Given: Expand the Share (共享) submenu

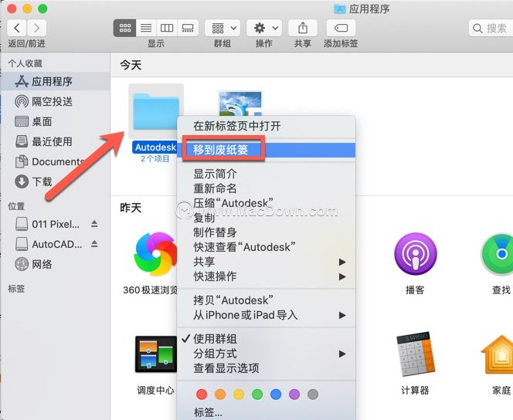Looking at the screenshot, I should click(266, 262).
